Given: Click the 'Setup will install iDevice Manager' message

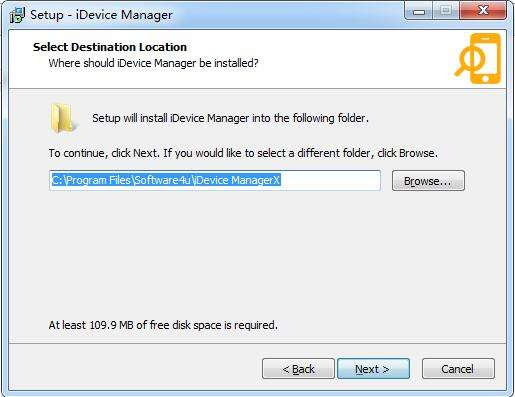Looking at the screenshot, I should 230,118.
